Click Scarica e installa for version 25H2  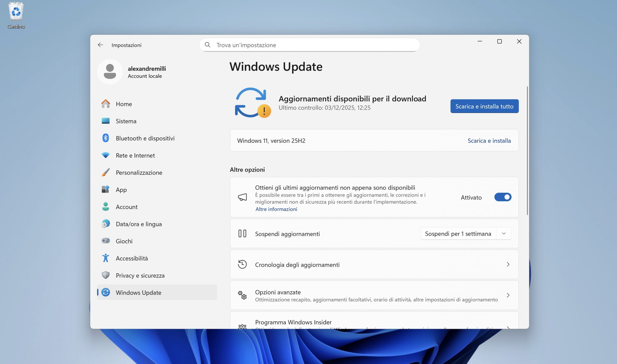[489, 141]
